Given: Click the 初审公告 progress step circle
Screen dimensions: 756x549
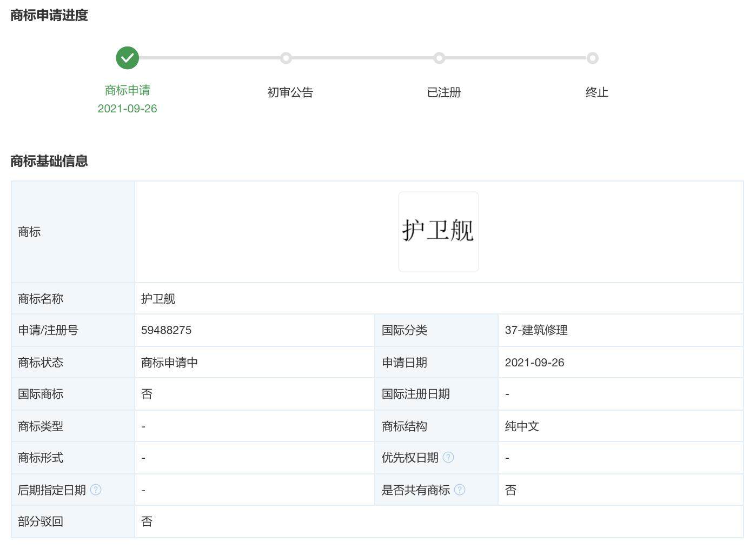Looking at the screenshot, I should pyautogui.click(x=286, y=58).
